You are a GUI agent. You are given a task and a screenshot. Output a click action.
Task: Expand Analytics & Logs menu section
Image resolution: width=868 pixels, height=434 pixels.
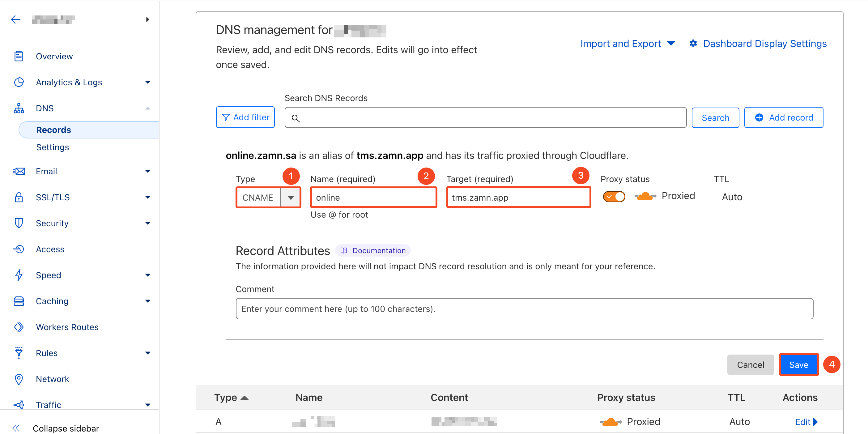[x=147, y=82]
